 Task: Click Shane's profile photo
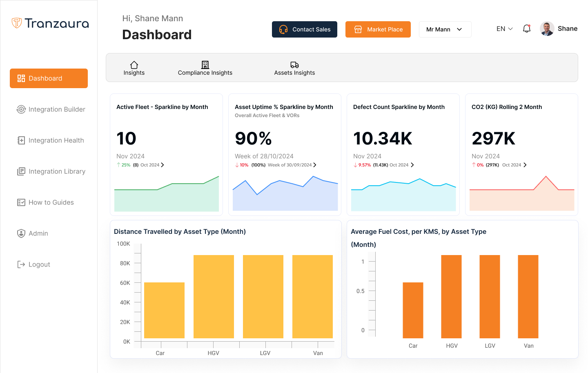click(546, 29)
